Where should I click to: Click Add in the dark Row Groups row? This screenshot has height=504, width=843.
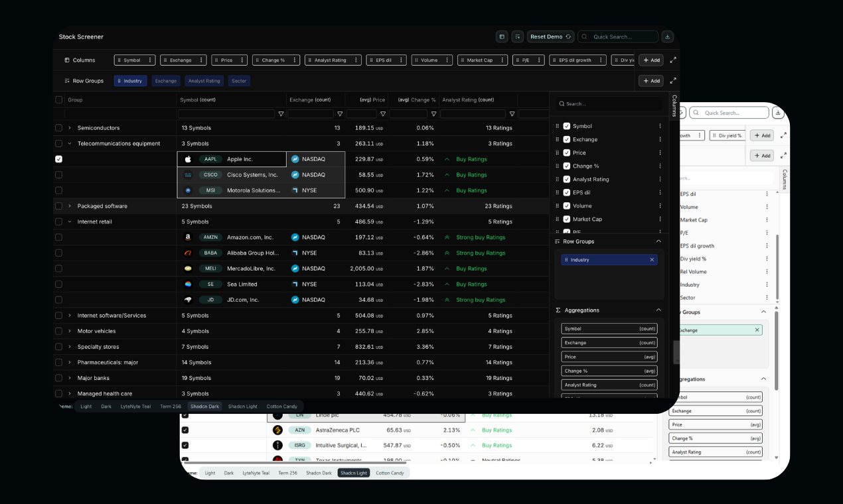[x=651, y=81]
